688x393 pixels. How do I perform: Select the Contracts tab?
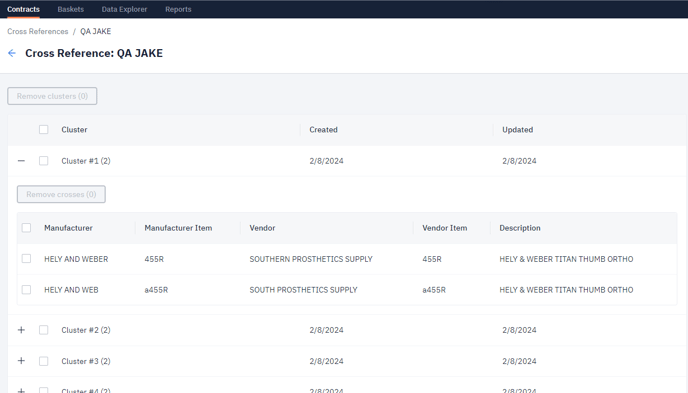(23, 9)
